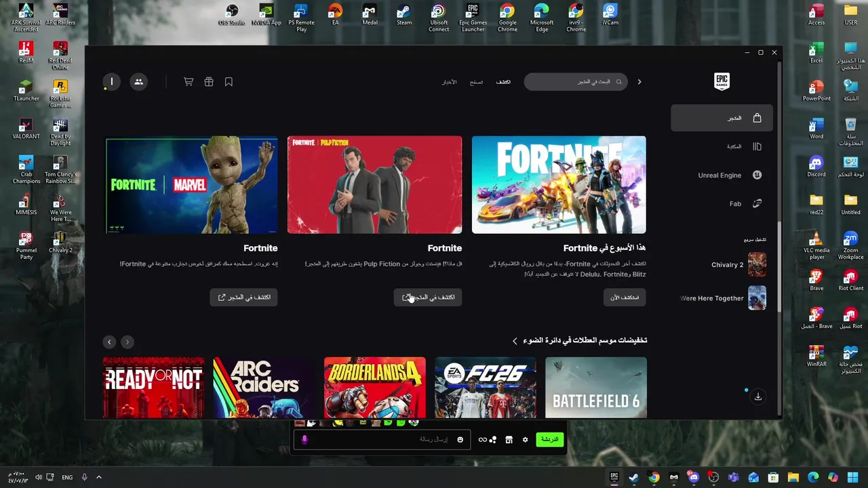
Task: Open the shop icon in chat overlay
Action: pos(509,440)
